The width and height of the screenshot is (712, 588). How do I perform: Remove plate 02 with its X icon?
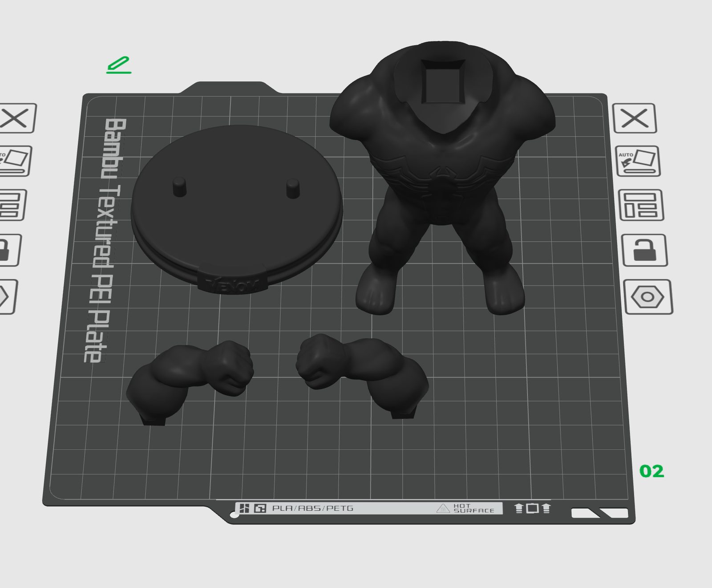(635, 118)
